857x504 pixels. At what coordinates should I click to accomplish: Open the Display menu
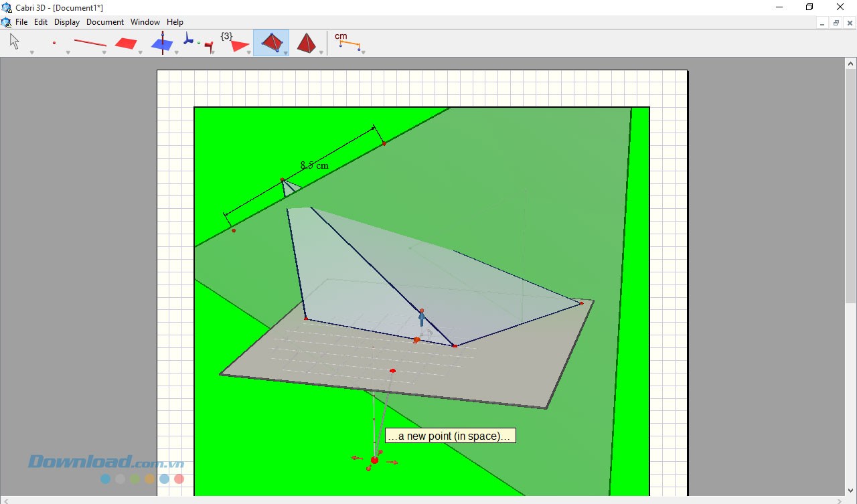pos(67,22)
